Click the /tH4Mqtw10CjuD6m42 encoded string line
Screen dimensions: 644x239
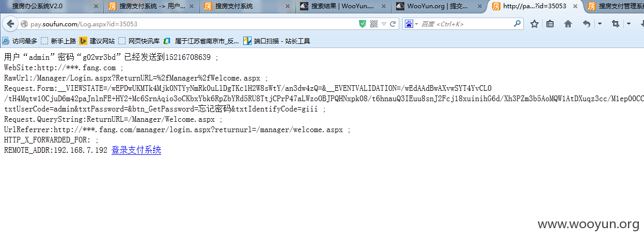point(324,99)
